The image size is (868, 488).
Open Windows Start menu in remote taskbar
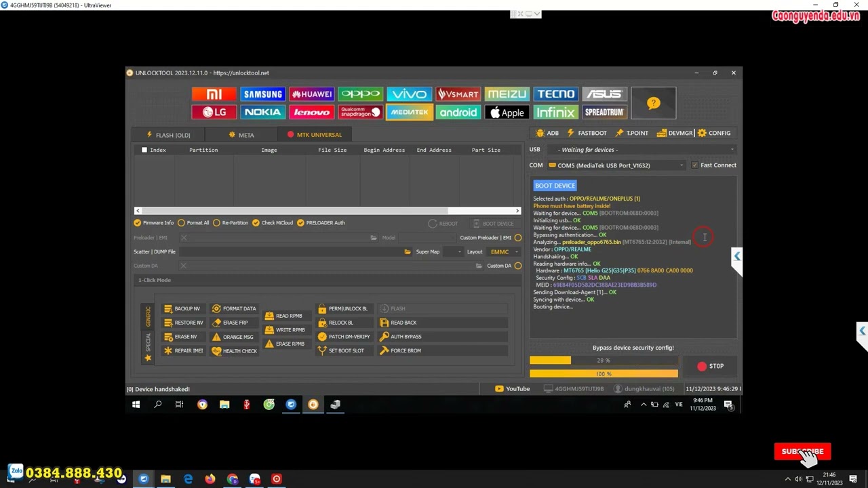[136, 405]
